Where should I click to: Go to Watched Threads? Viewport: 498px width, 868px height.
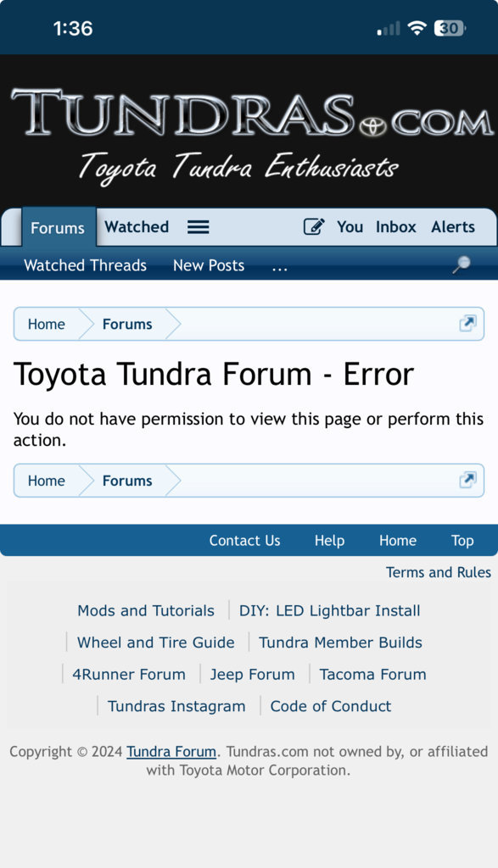click(86, 265)
